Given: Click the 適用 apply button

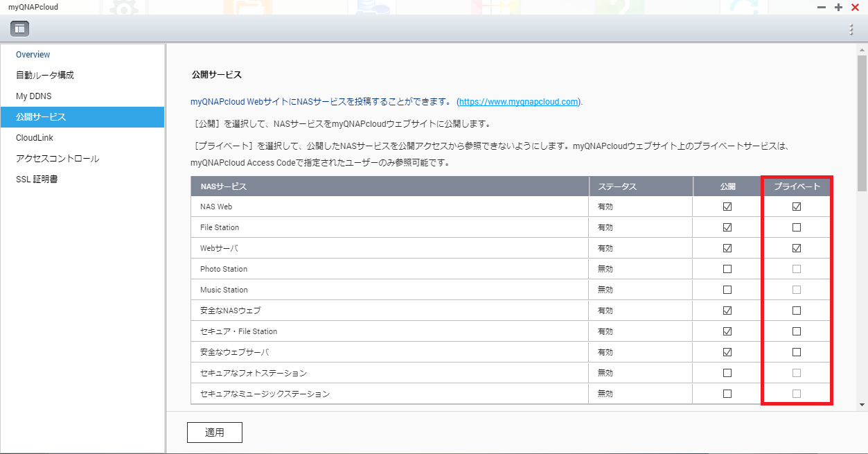Looking at the screenshot, I should 215,433.
